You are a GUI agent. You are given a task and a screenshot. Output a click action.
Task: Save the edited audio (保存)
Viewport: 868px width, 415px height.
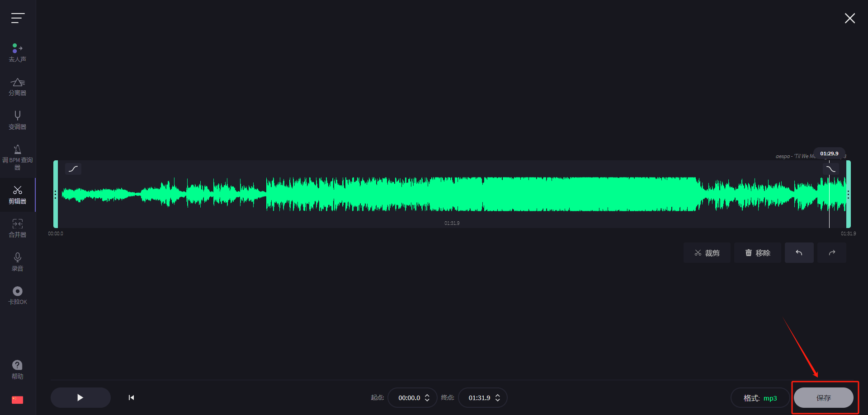pyautogui.click(x=824, y=398)
